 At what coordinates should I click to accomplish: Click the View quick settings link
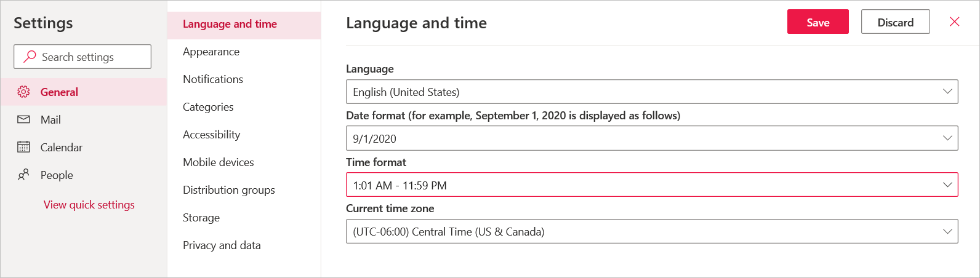pos(89,205)
